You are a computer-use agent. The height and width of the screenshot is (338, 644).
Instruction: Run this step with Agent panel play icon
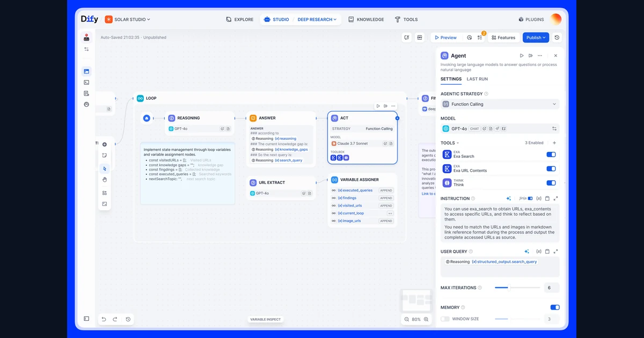pos(522,56)
